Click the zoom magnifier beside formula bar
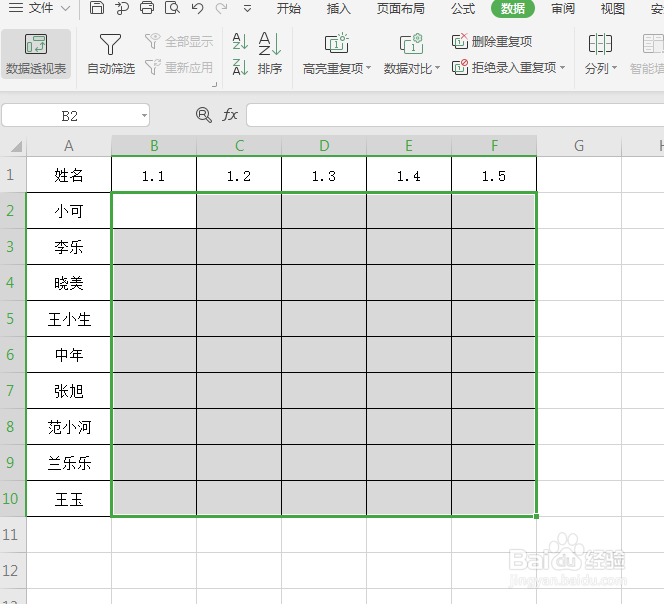 (204, 115)
